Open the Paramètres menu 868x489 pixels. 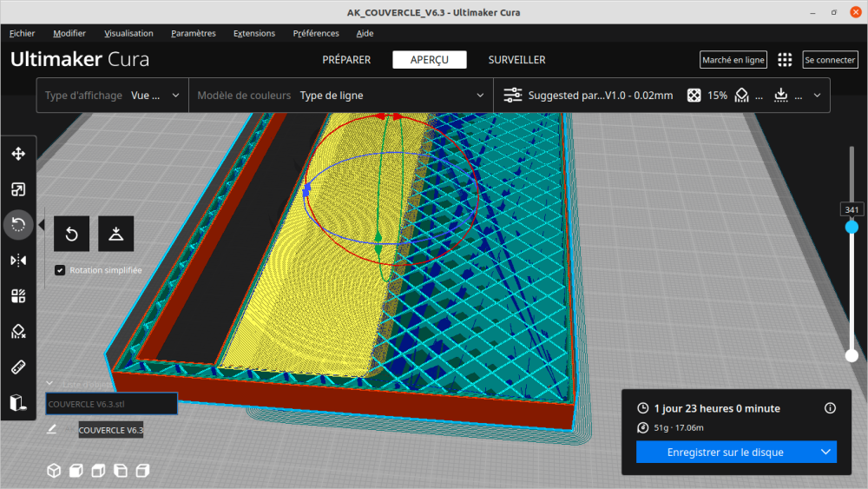click(x=194, y=33)
